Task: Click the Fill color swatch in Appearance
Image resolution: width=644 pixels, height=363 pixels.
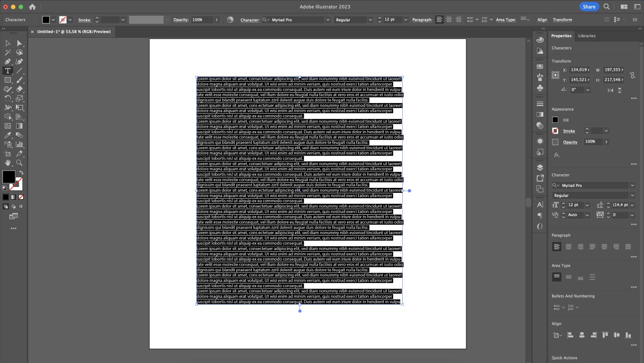Action: coord(555,120)
